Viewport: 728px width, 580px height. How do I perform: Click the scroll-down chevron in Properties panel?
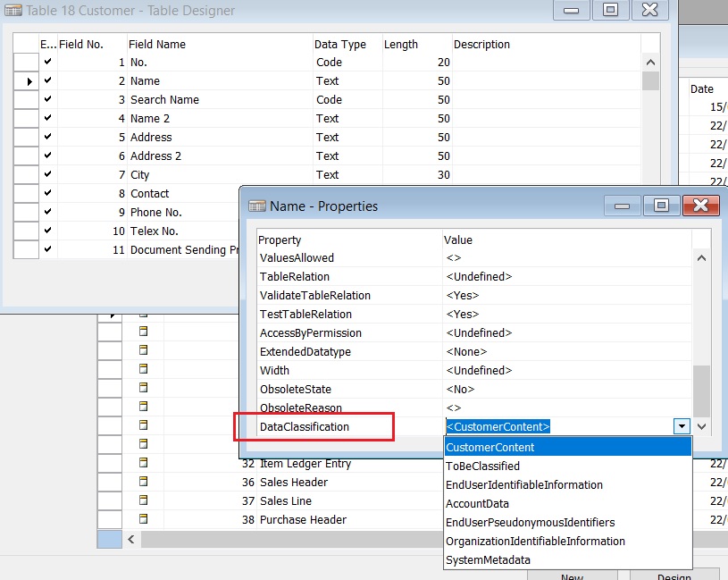[702, 427]
